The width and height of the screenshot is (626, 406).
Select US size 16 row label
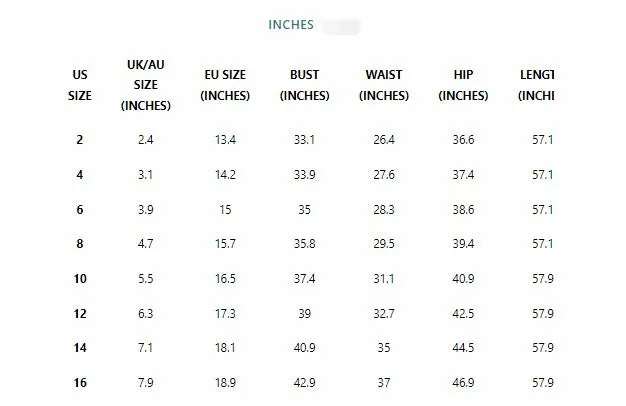tap(80, 383)
